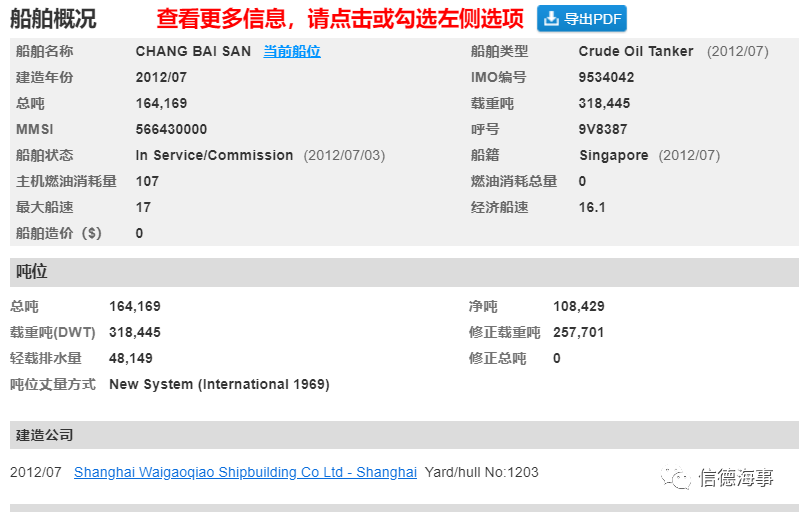The width and height of the screenshot is (799, 512).
Task: Click the Crude Oil Tanker ship type
Action: [636, 51]
